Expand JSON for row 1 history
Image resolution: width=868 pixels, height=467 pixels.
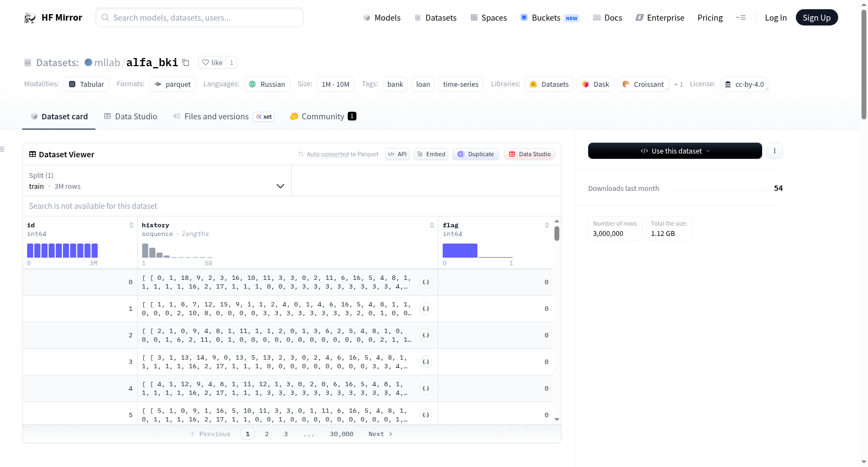click(x=426, y=309)
